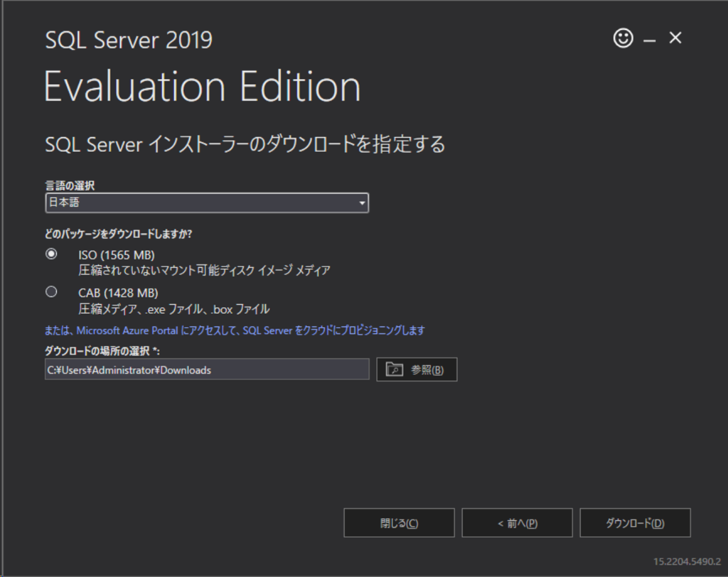Click version number 15.2204.5490.2 text
This screenshot has height=577, width=728.
pos(687,561)
